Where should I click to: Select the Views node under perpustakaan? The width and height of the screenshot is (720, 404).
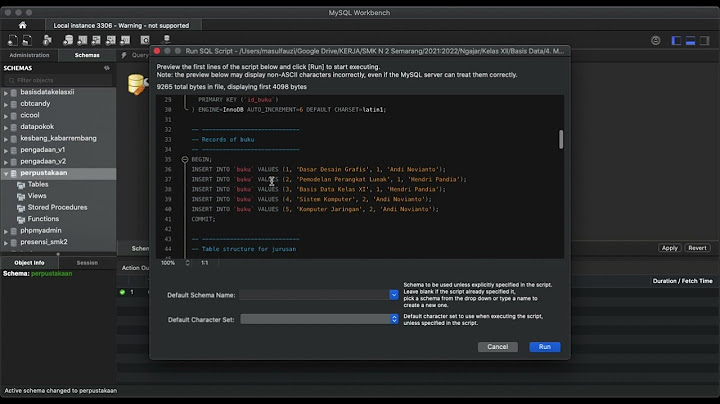[x=37, y=196]
